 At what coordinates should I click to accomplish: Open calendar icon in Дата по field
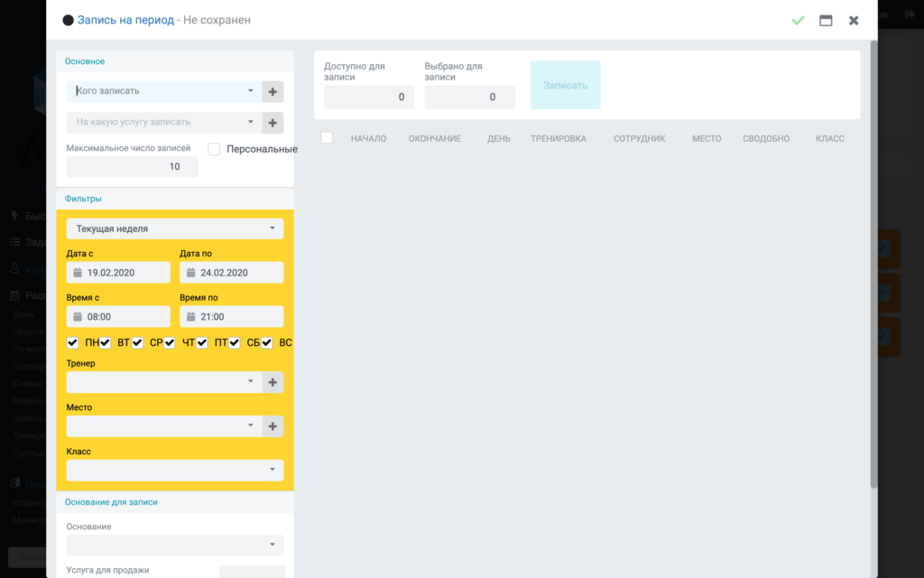(x=190, y=273)
